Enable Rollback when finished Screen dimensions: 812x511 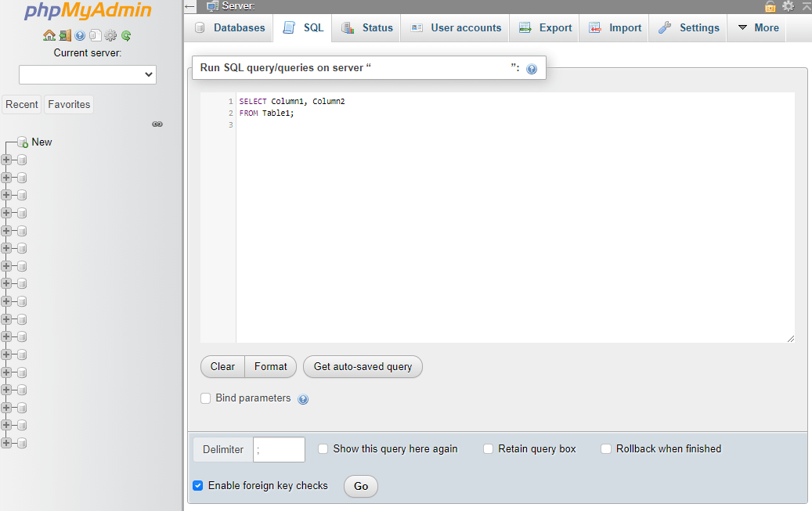pyautogui.click(x=605, y=448)
